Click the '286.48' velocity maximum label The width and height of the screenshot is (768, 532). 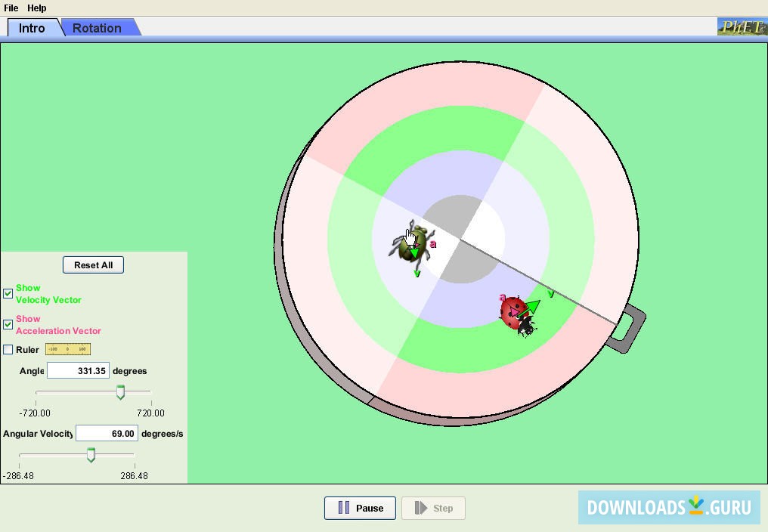pyautogui.click(x=135, y=475)
